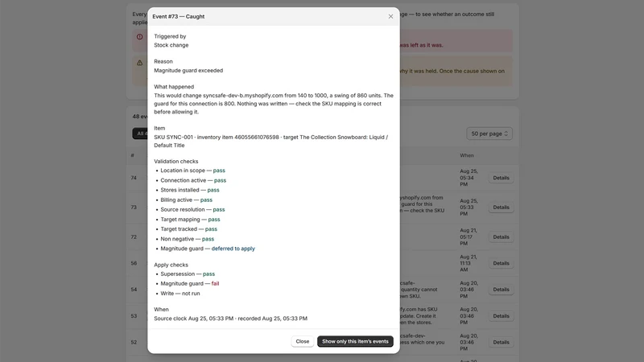Click 'Write — not run' check line

(180, 294)
